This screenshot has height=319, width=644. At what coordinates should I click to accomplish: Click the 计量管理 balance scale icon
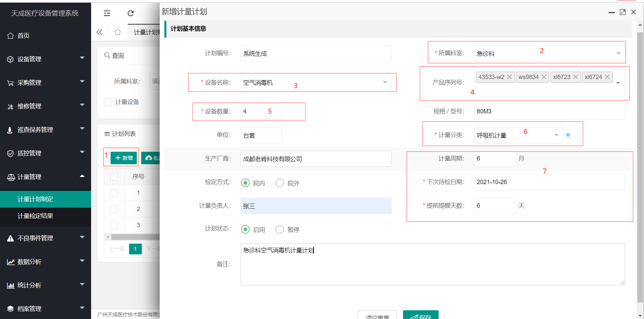11,177
